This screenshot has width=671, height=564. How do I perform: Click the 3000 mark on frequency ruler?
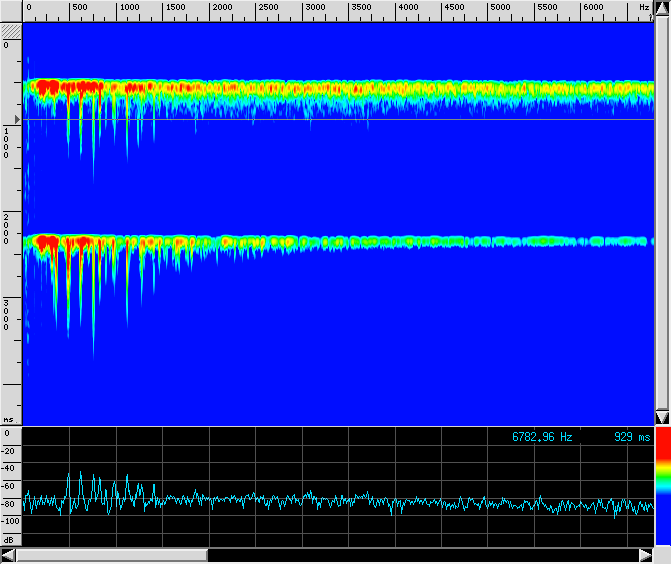tap(314, 8)
